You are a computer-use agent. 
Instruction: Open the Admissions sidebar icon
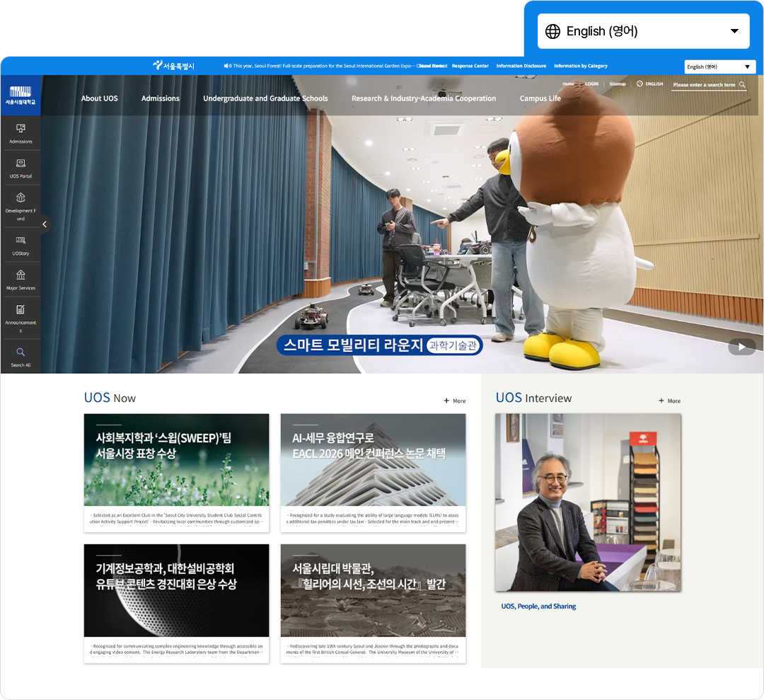(x=21, y=129)
